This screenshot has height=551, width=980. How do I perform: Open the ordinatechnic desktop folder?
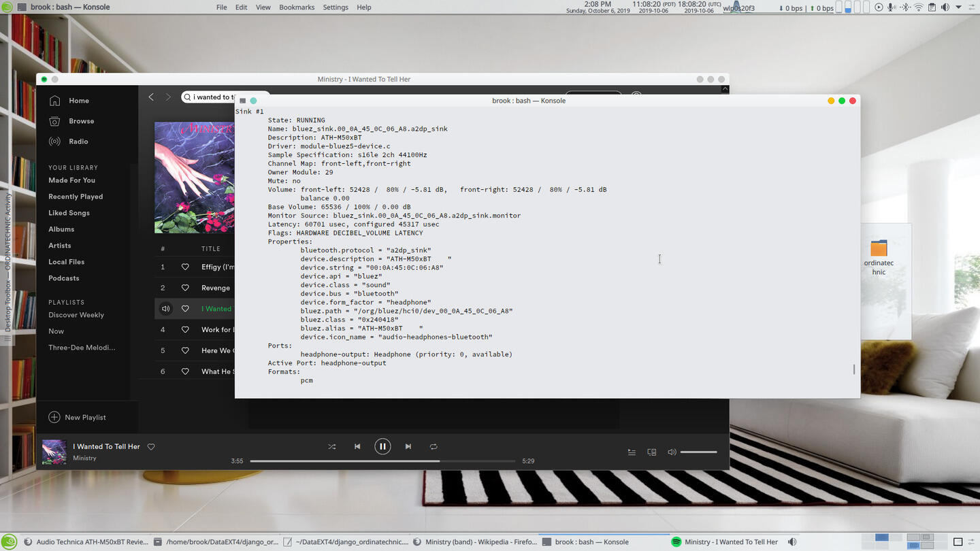tap(879, 257)
